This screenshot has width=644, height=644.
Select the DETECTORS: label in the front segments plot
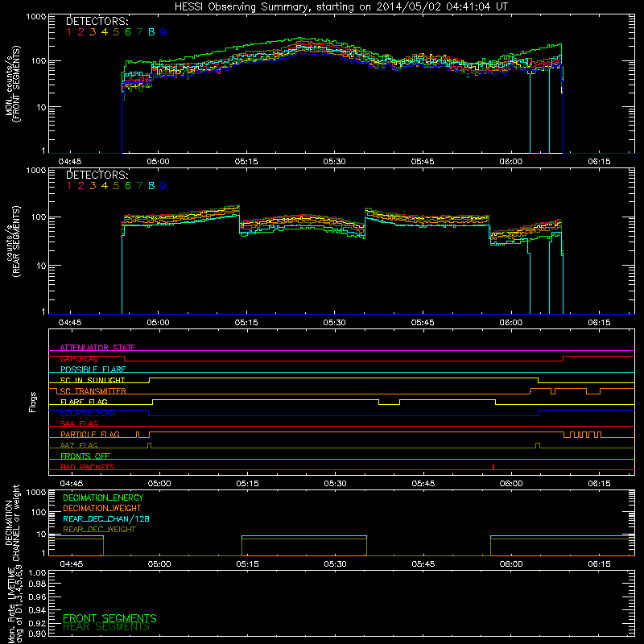[97, 22]
